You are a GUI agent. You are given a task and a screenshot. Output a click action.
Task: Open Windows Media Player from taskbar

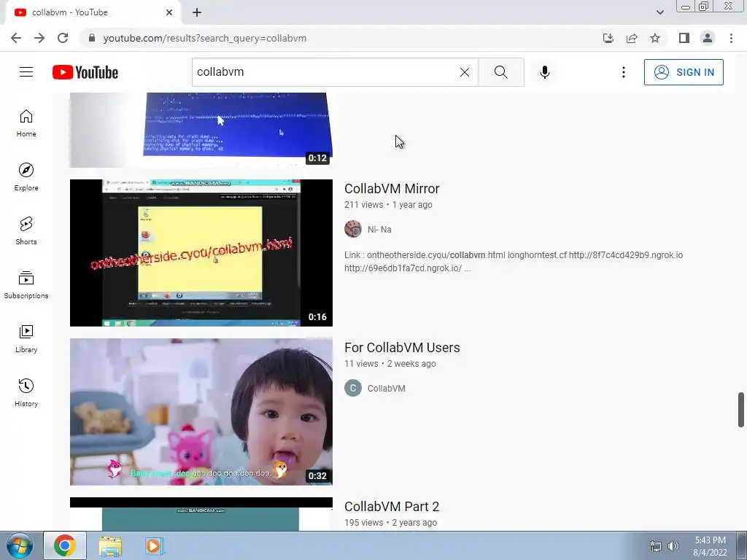tap(153, 545)
